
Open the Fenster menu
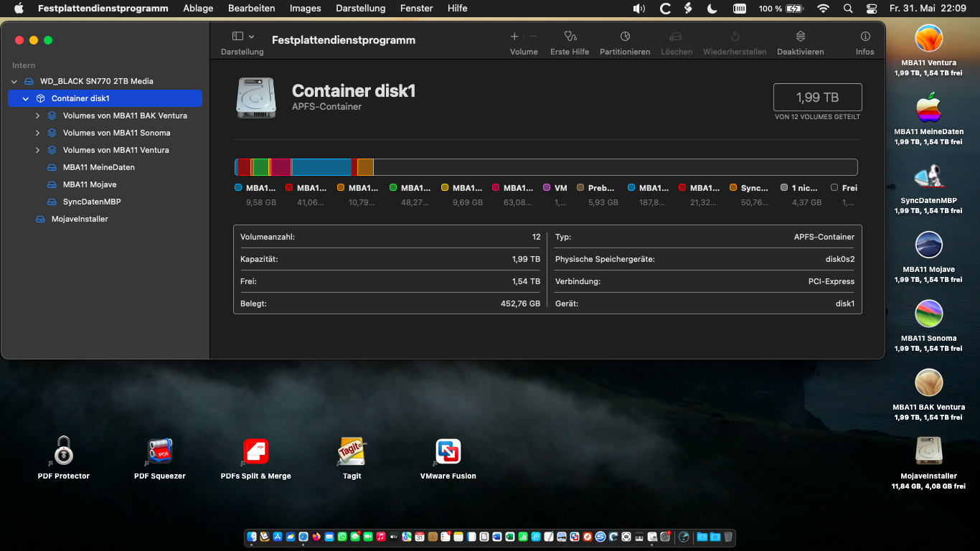(416, 9)
